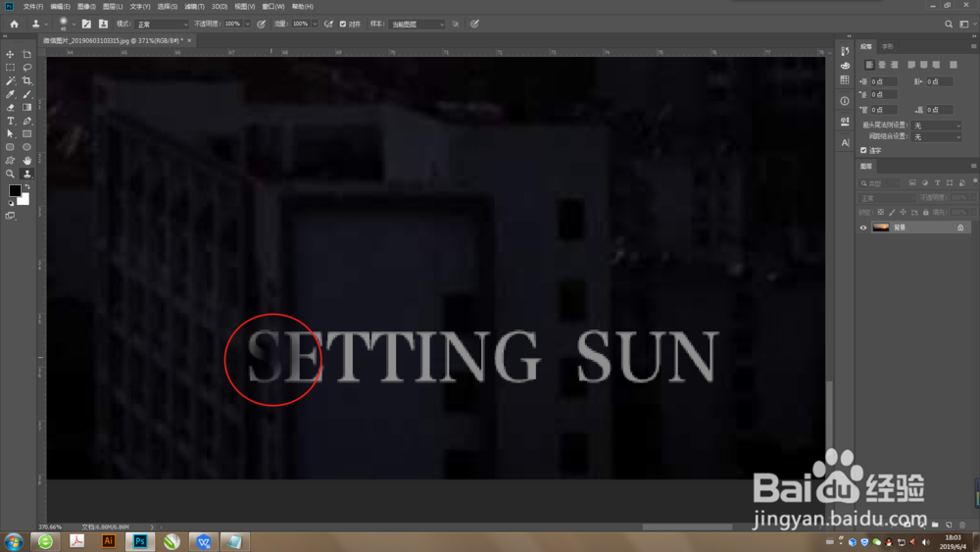Image resolution: width=980 pixels, height=552 pixels.
Task: Filter layers by type layers 'T' icon
Action: click(x=937, y=182)
